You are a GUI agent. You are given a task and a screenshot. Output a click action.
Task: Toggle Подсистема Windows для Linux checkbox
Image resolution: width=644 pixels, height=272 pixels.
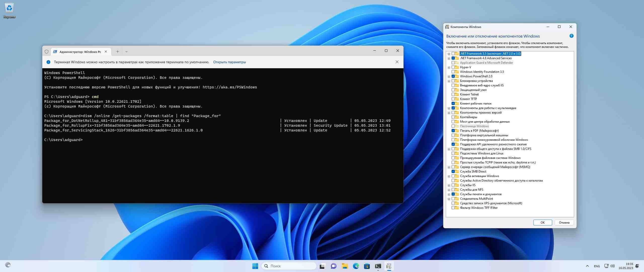pyautogui.click(x=452, y=153)
